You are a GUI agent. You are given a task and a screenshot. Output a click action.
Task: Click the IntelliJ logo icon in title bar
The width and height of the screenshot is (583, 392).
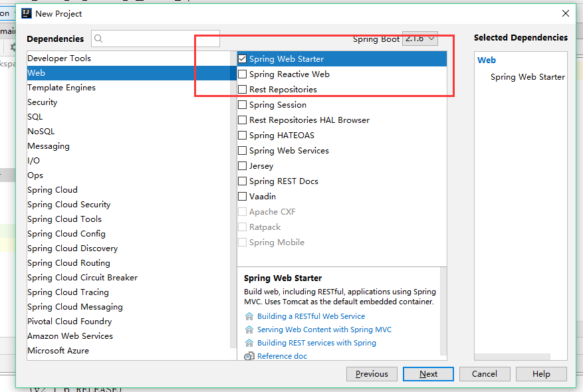[27, 14]
